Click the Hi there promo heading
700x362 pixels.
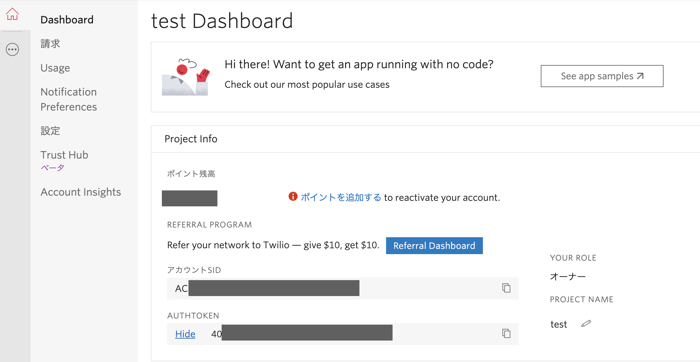click(x=359, y=64)
